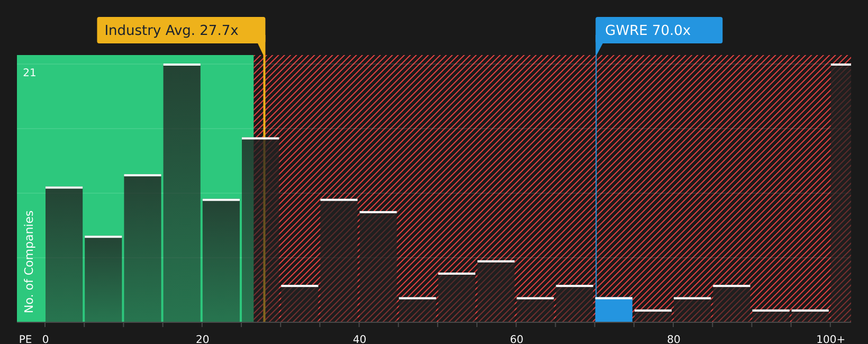The height and width of the screenshot is (344, 868).
Task: Click the bar for PE 5-10
Action: click(x=103, y=279)
